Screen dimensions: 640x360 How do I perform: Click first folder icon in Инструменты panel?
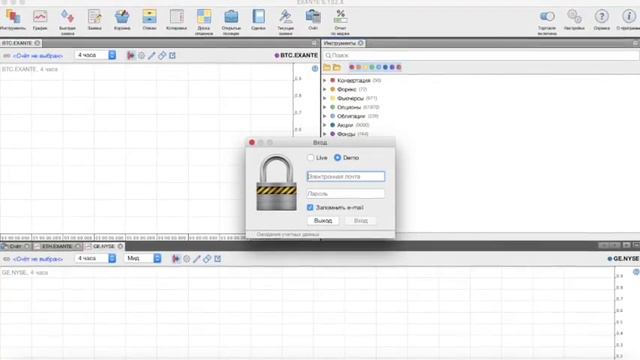pos(327,67)
